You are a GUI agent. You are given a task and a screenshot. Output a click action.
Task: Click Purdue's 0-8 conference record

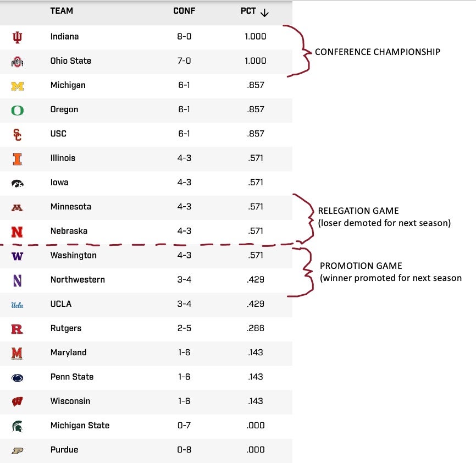[x=184, y=450]
